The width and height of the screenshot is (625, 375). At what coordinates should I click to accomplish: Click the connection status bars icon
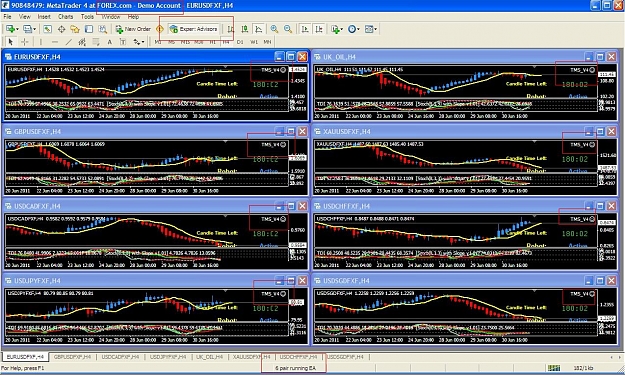pos(554,368)
